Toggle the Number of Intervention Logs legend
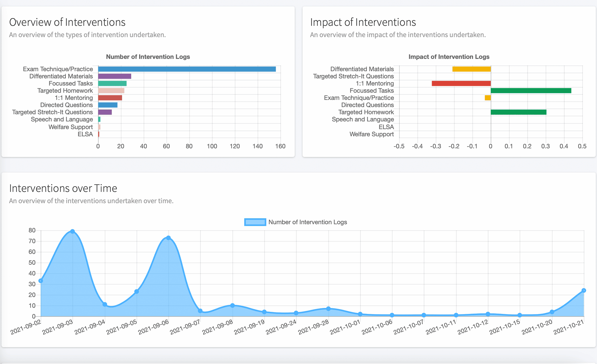The width and height of the screenshot is (597, 364). click(x=296, y=222)
